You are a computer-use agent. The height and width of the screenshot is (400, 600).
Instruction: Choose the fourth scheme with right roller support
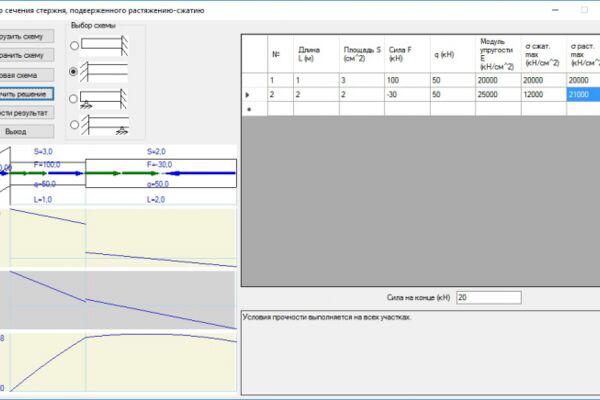74,124
